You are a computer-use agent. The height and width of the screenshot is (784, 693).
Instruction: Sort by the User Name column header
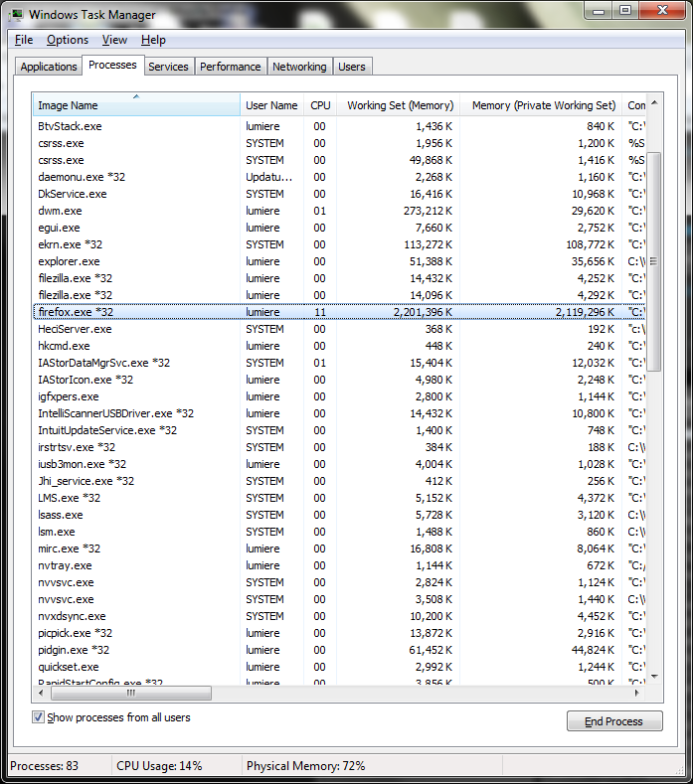click(x=271, y=105)
